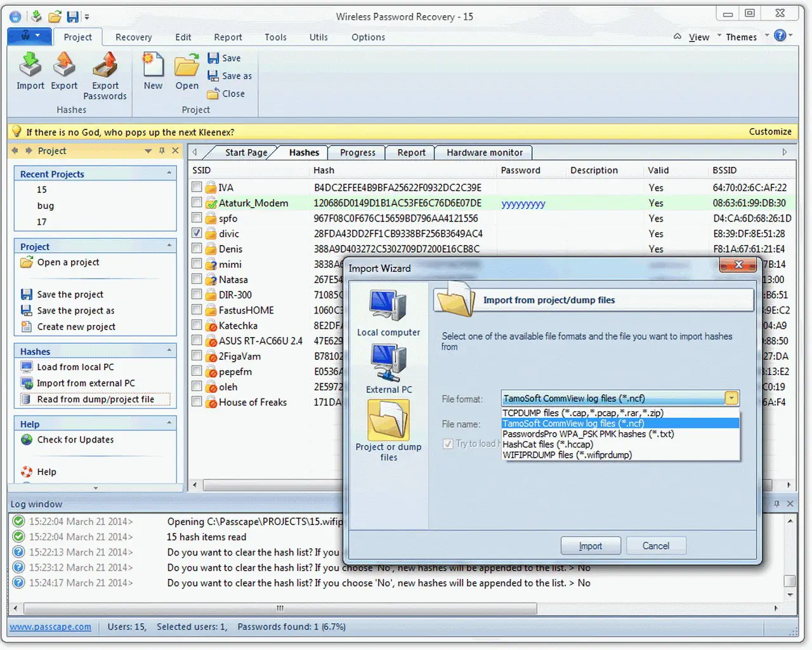Choose PasswordsPro WPA_PSK PMK hashes option
The image size is (812, 650).
pos(620,434)
